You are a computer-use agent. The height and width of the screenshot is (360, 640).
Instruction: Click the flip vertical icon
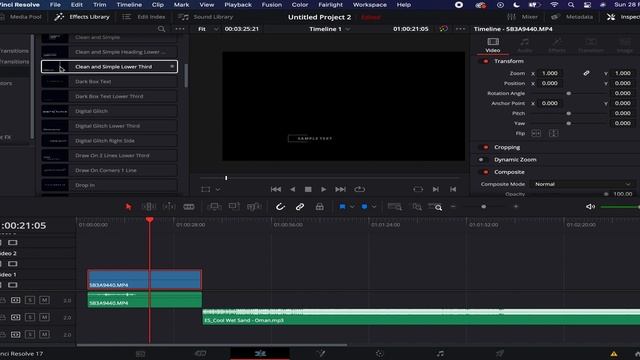[553, 133]
